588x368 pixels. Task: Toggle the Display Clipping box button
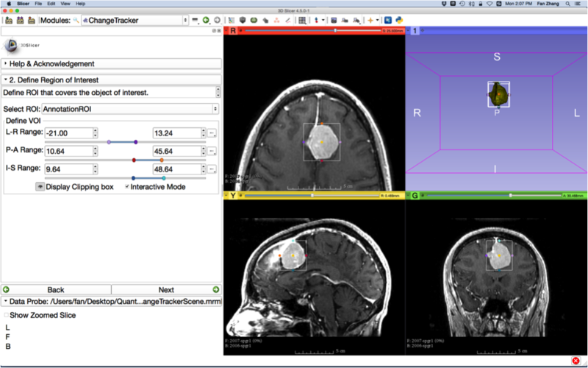(40, 187)
